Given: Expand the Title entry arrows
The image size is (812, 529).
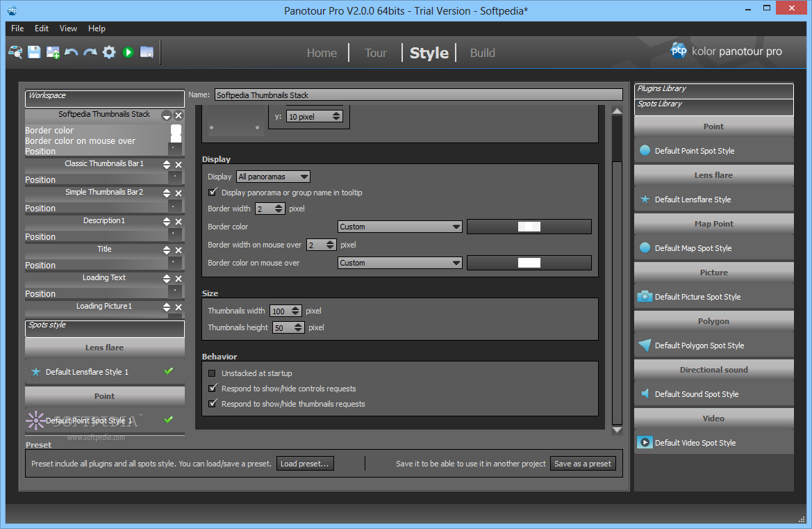Looking at the screenshot, I should [166, 250].
